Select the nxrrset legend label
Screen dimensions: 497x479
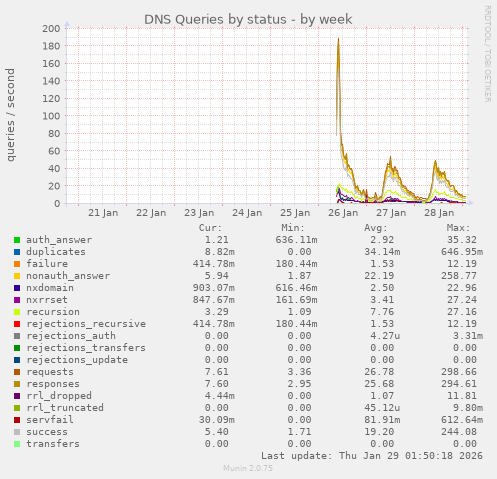pos(47,300)
